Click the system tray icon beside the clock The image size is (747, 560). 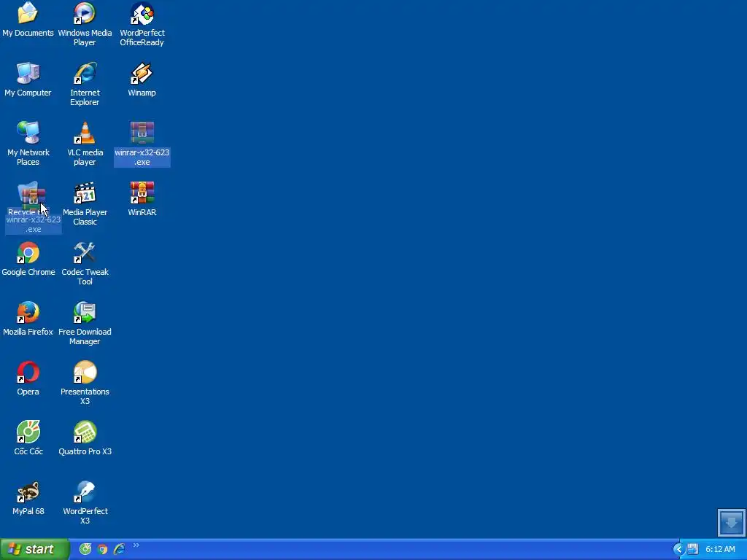click(693, 549)
